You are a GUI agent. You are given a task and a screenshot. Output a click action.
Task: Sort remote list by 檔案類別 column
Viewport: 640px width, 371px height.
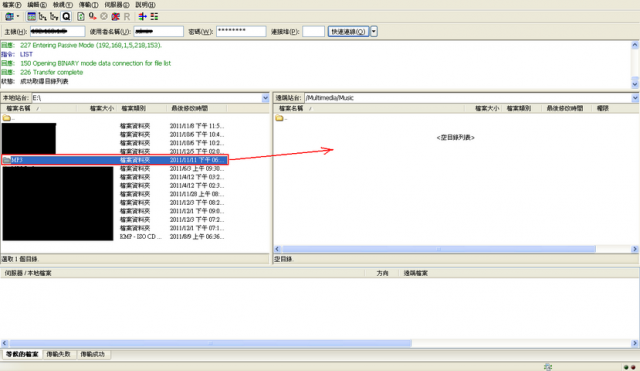[522, 108]
